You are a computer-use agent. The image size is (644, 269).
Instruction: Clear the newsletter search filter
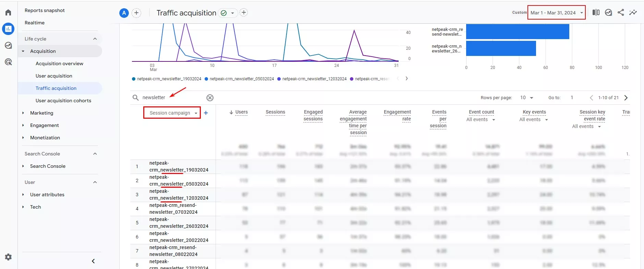click(x=210, y=98)
